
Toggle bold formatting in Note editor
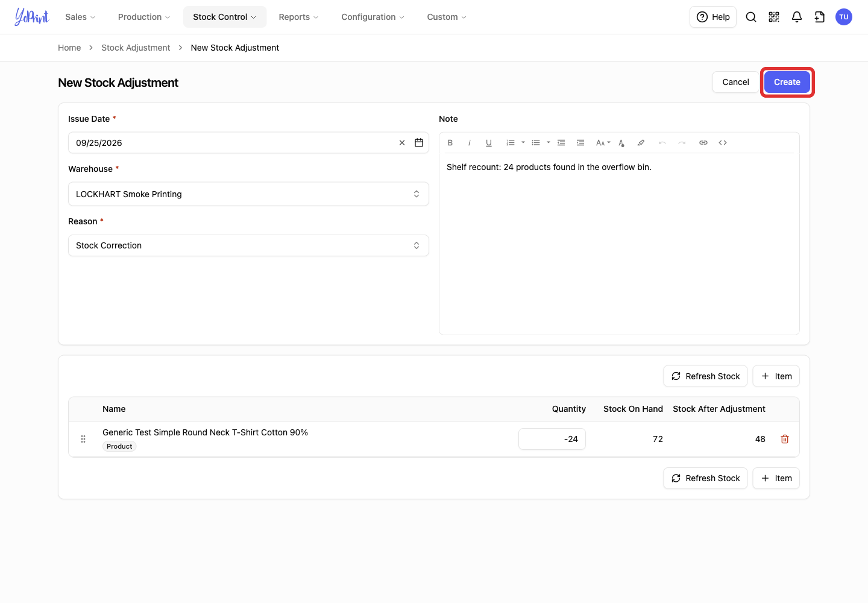tap(450, 143)
